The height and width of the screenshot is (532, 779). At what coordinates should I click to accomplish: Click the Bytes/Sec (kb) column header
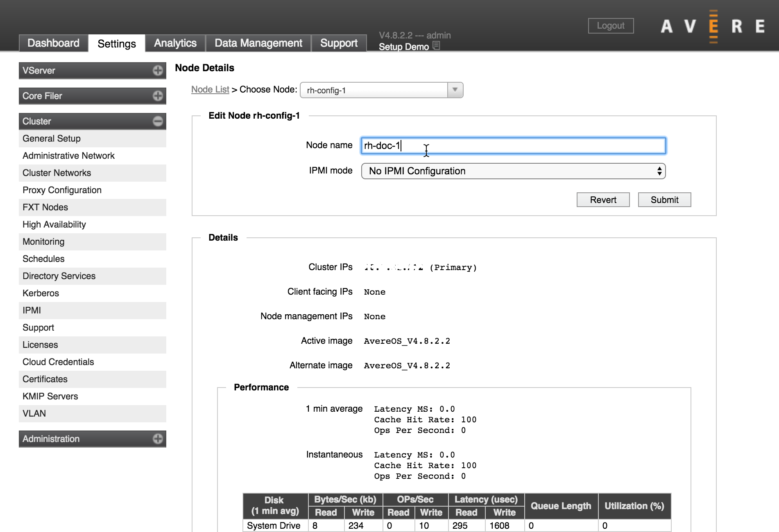(345, 500)
